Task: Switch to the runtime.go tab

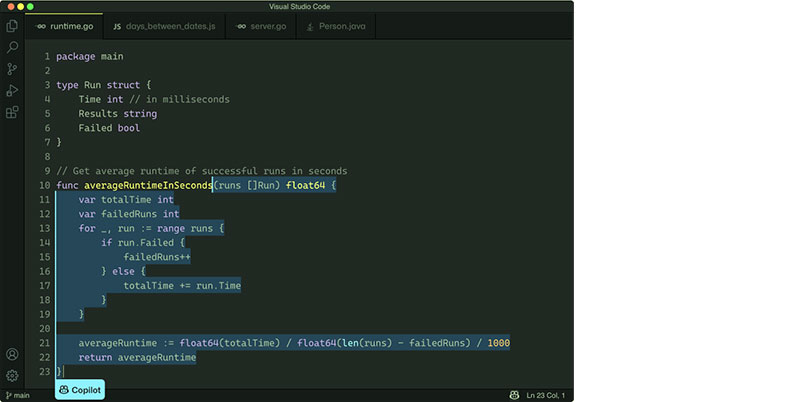Action: [65, 26]
